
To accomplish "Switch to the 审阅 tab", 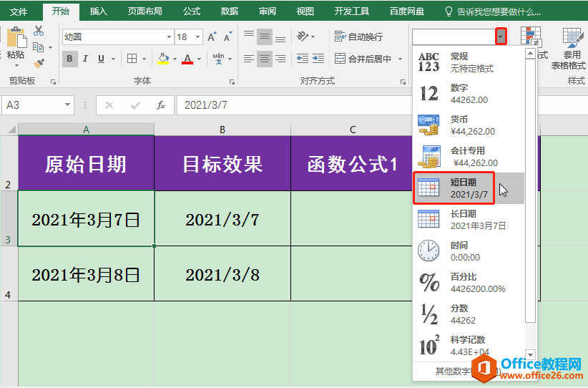I will tap(268, 11).
